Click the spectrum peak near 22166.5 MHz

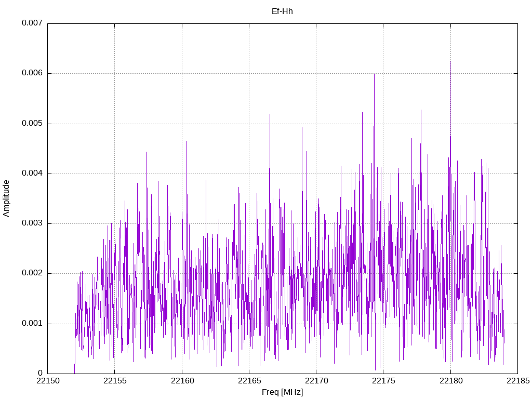[x=270, y=114]
